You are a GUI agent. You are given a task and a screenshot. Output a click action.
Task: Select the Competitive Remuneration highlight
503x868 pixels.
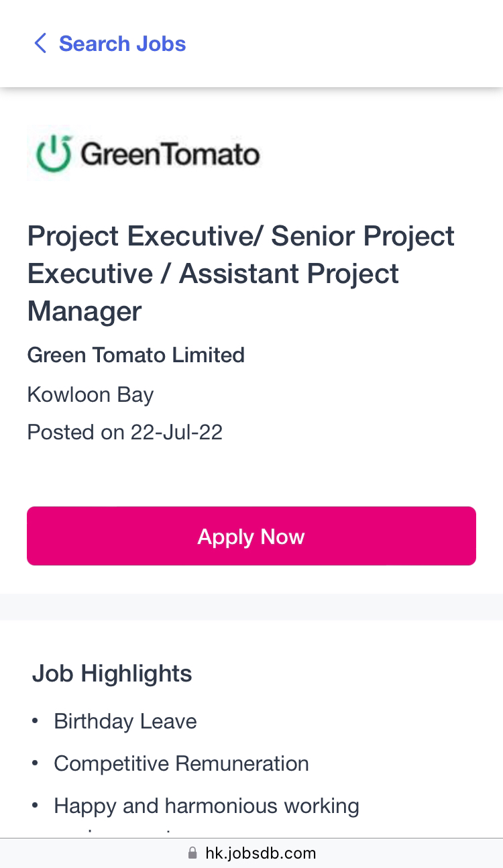tap(181, 763)
